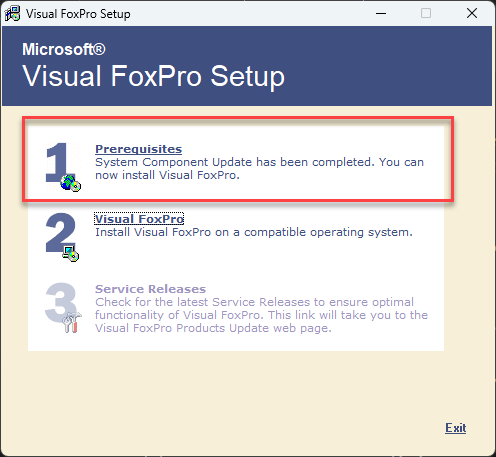
Task: Click the Visual FoxPro Setup title bar icon
Action: pos(12,14)
